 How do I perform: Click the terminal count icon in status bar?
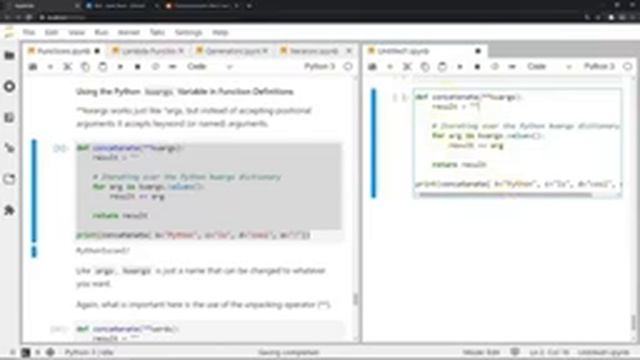pos(26,352)
